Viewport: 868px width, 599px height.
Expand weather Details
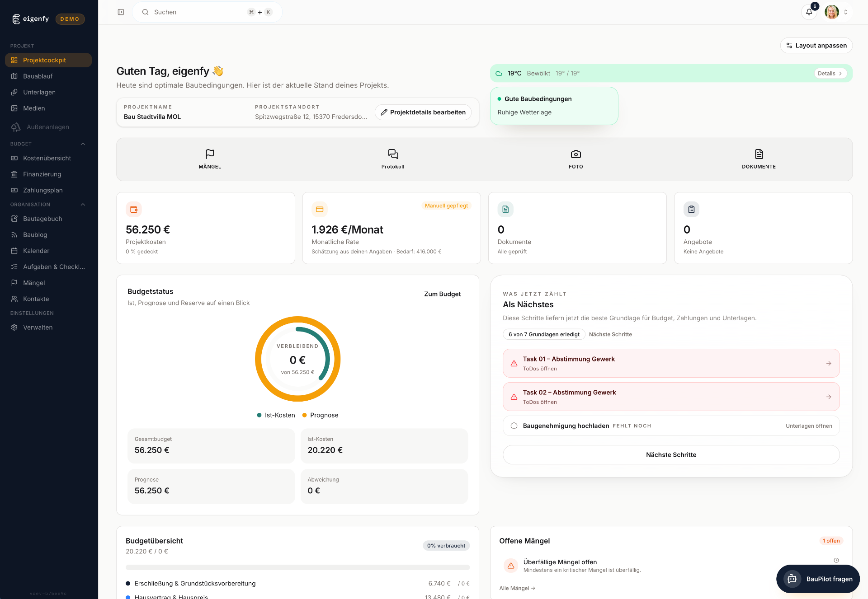(830, 74)
